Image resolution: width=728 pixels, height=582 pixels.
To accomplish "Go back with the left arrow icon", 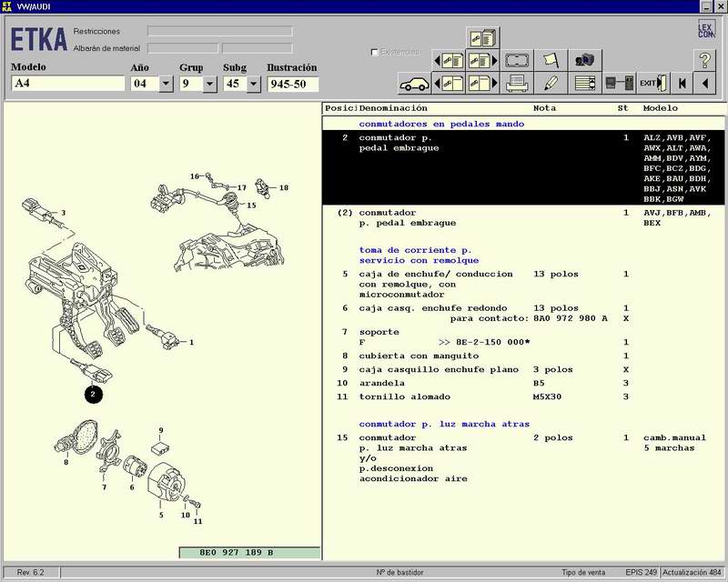I will coord(704,84).
